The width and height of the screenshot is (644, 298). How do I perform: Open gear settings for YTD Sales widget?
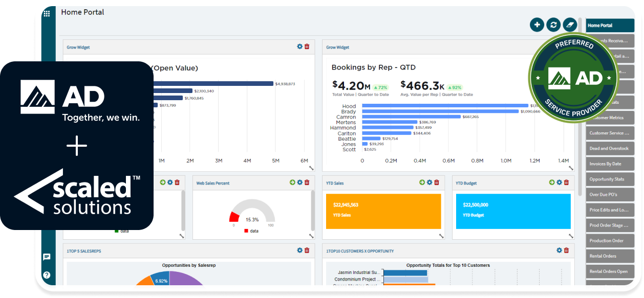(x=430, y=182)
